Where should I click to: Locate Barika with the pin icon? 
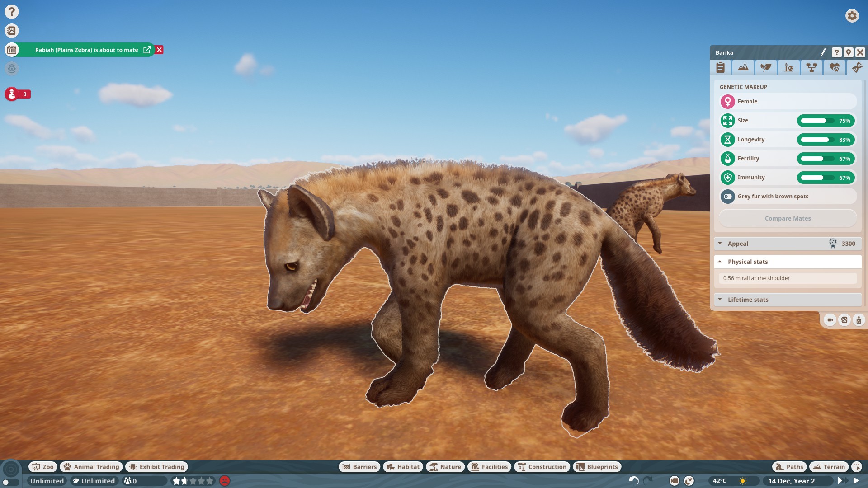[x=849, y=52]
